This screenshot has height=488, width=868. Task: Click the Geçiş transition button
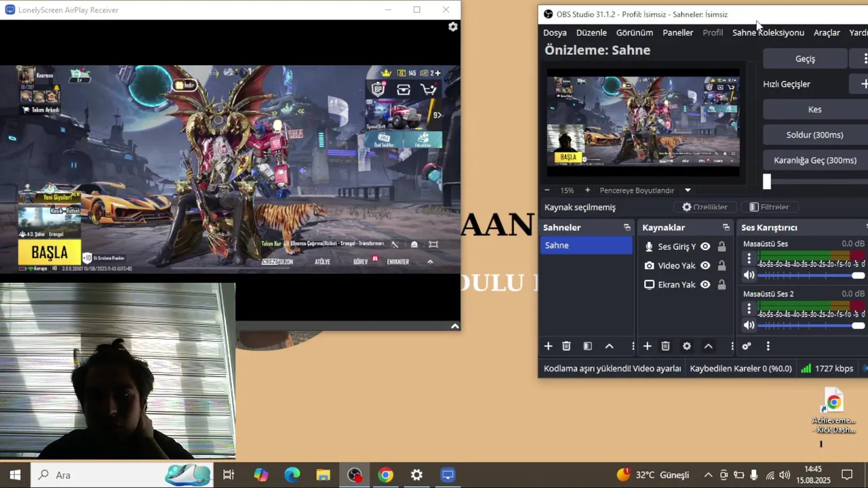click(805, 59)
